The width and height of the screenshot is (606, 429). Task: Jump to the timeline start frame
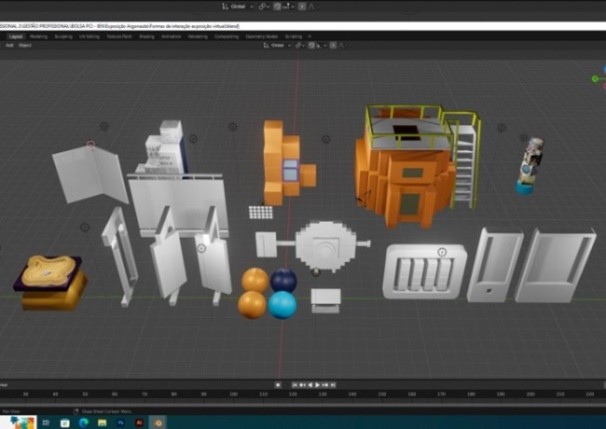point(295,384)
